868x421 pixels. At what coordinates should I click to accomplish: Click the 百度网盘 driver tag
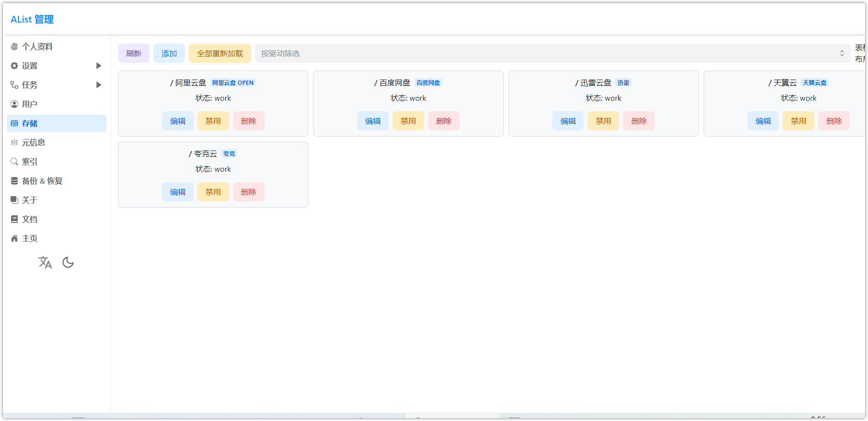[x=428, y=83]
